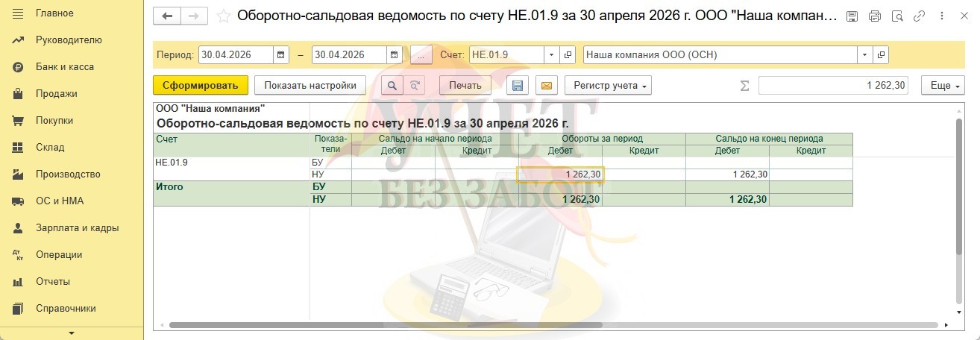
Task: Click the report horizontal scrollbar
Action: coord(553,325)
